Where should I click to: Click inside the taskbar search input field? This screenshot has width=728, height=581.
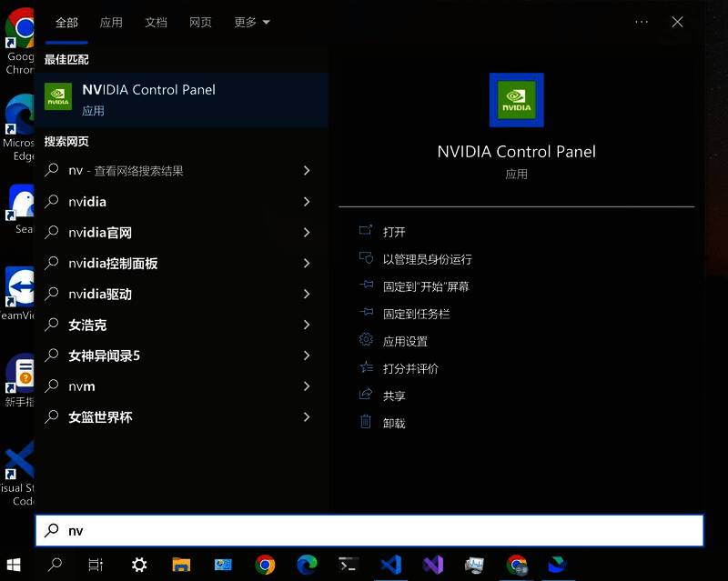(364, 530)
